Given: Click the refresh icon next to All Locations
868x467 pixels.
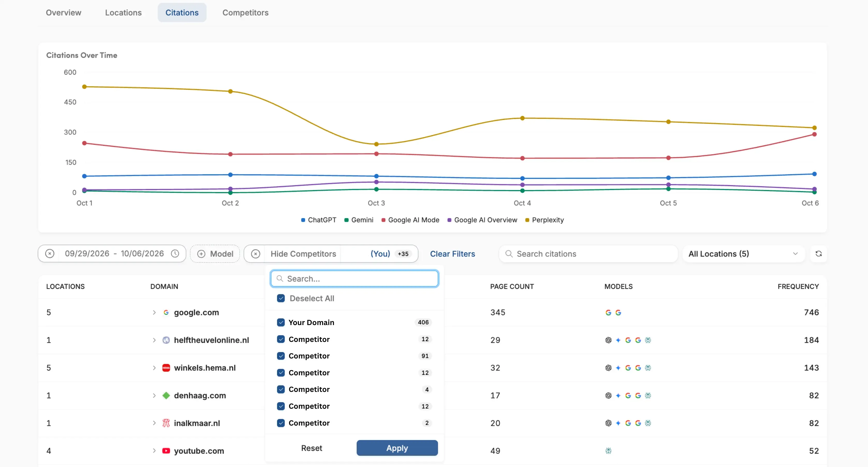Looking at the screenshot, I should pos(819,254).
